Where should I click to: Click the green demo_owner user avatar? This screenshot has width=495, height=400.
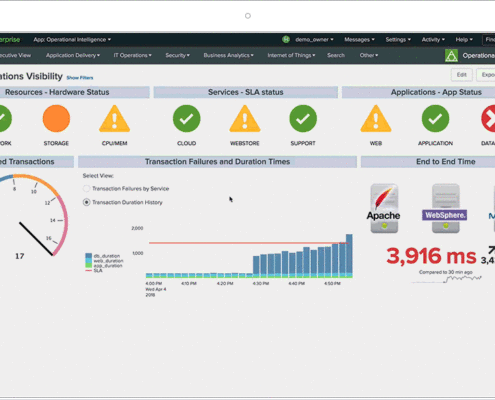click(x=286, y=39)
